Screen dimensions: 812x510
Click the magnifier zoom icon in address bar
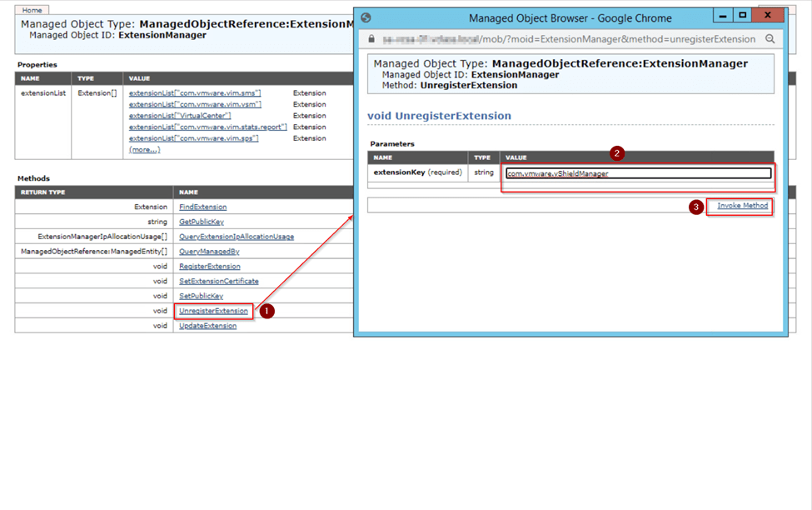[x=770, y=39]
